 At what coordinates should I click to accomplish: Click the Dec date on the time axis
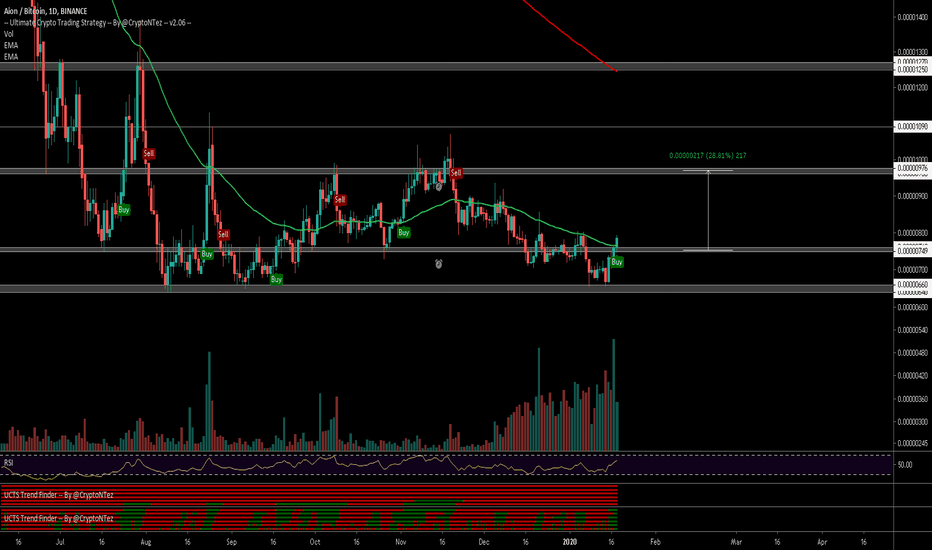point(484,542)
